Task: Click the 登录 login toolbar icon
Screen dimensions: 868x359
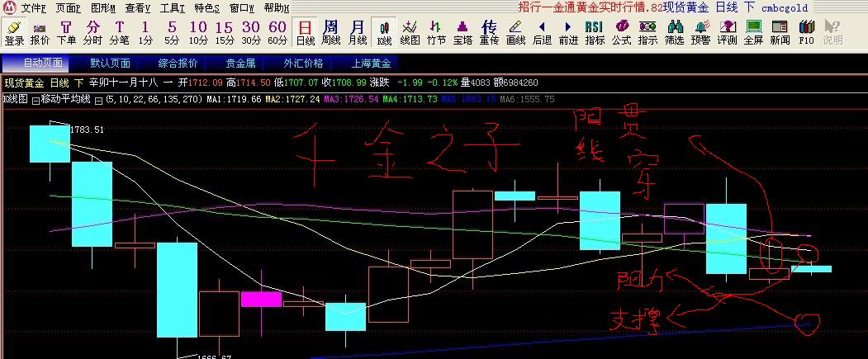Action: click(14, 33)
